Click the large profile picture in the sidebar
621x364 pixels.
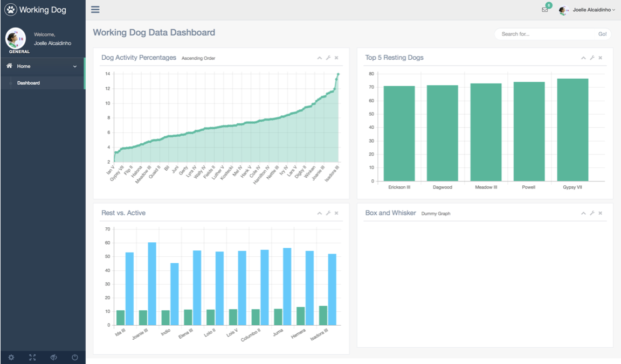point(16,38)
